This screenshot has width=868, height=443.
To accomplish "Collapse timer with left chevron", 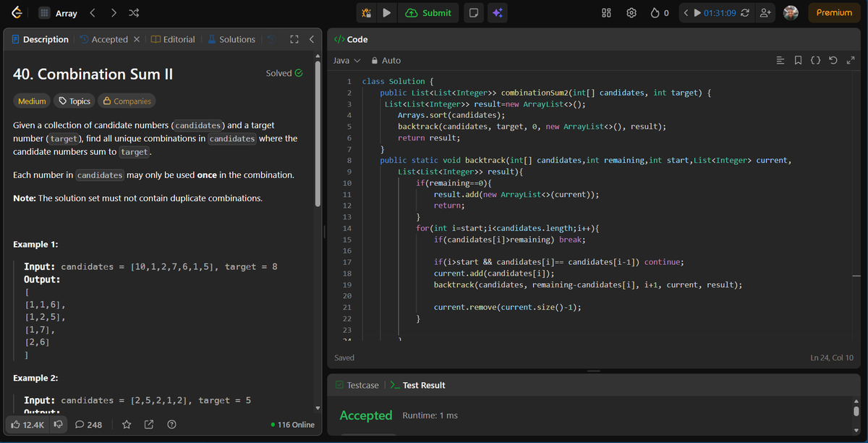I will (x=686, y=13).
